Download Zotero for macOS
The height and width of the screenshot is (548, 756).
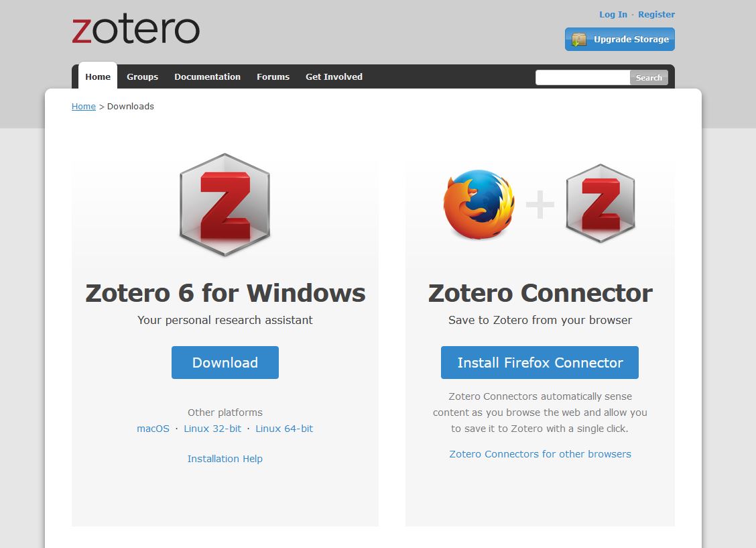(153, 428)
